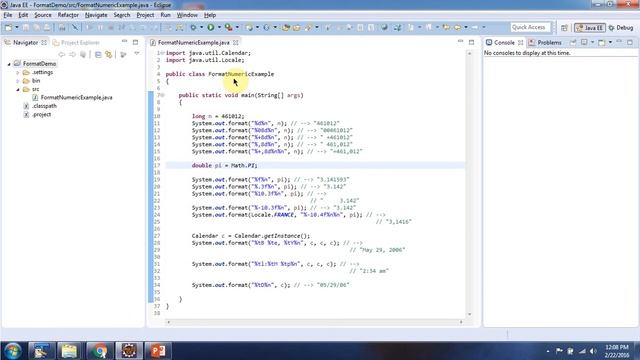Image resolution: width=640 pixels, height=360 pixels.
Task: Click the system tray volume icon
Action: [x=593, y=351]
